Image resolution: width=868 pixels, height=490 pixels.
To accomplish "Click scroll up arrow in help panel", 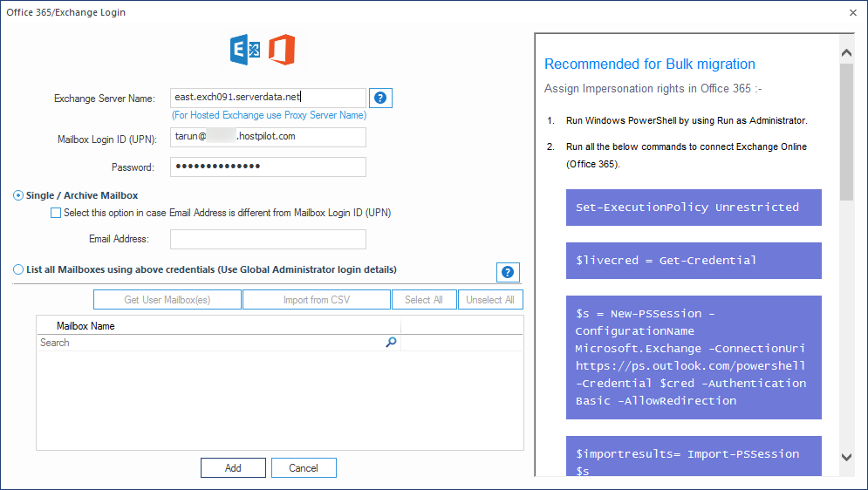I will (846, 53).
